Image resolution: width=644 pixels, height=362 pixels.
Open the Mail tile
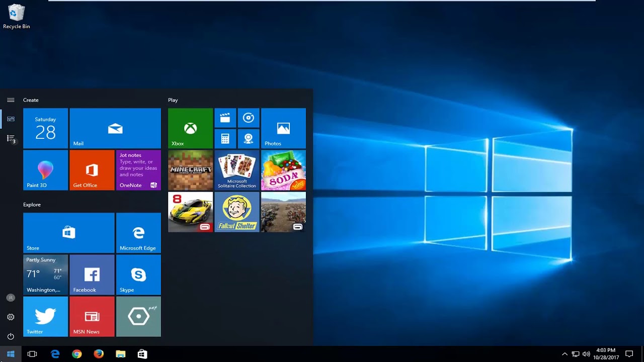tap(115, 128)
